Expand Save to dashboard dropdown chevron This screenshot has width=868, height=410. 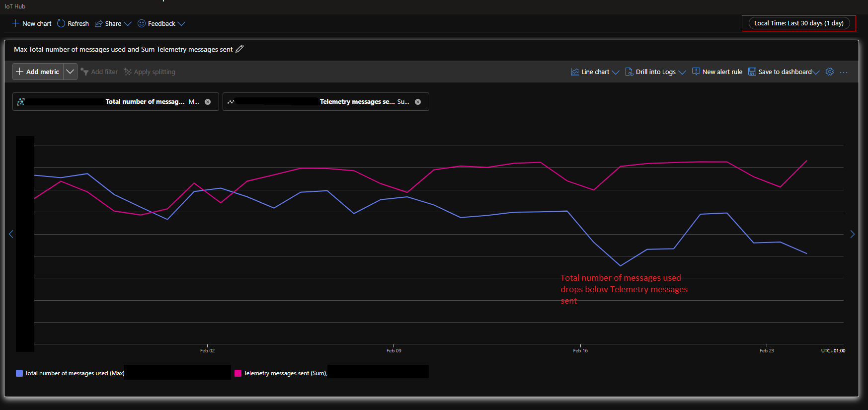point(816,72)
